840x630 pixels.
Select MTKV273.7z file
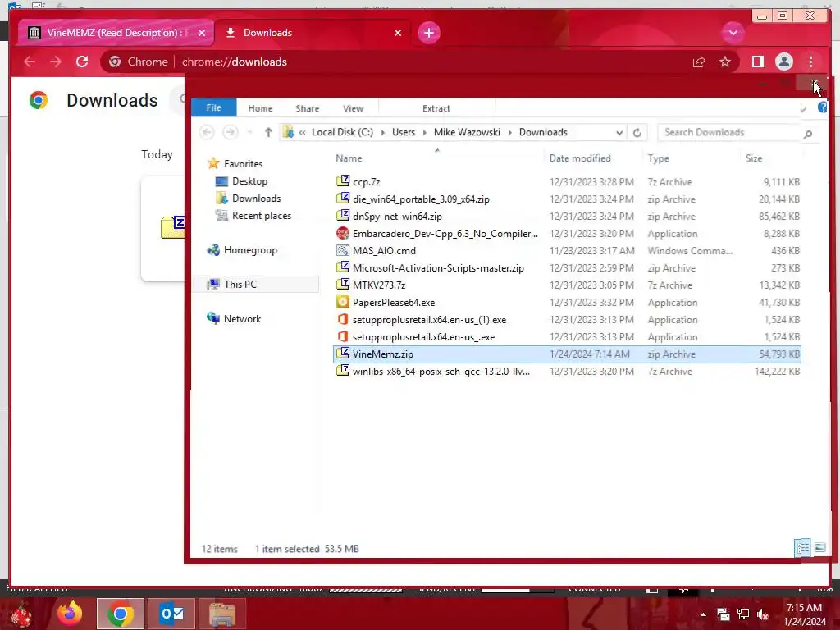[379, 285]
